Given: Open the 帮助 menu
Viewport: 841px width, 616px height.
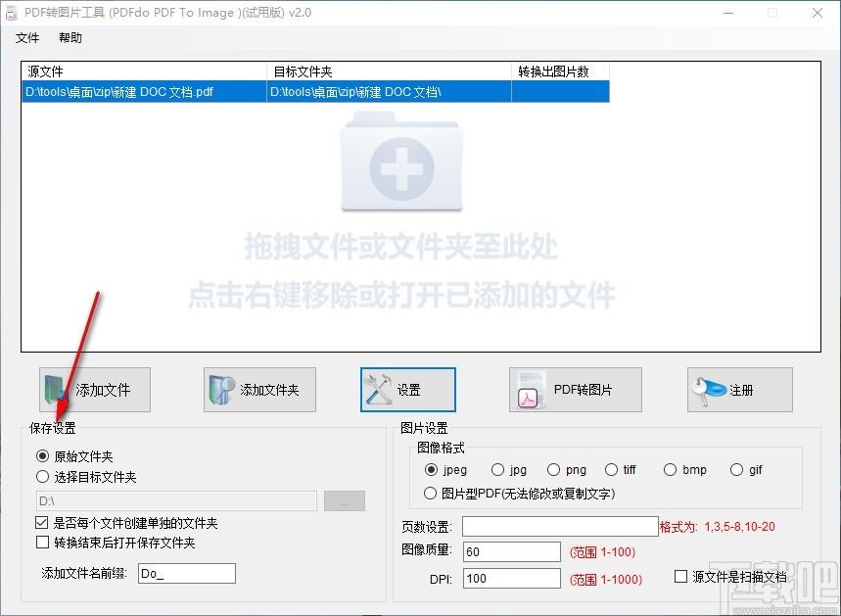Looking at the screenshot, I should click(70, 37).
